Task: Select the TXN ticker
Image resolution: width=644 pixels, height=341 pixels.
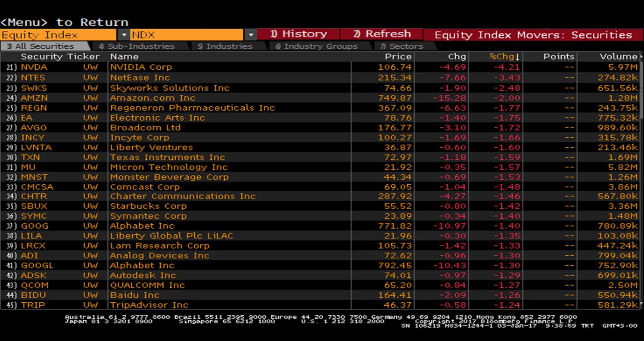Action: click(x=30, y=157)
